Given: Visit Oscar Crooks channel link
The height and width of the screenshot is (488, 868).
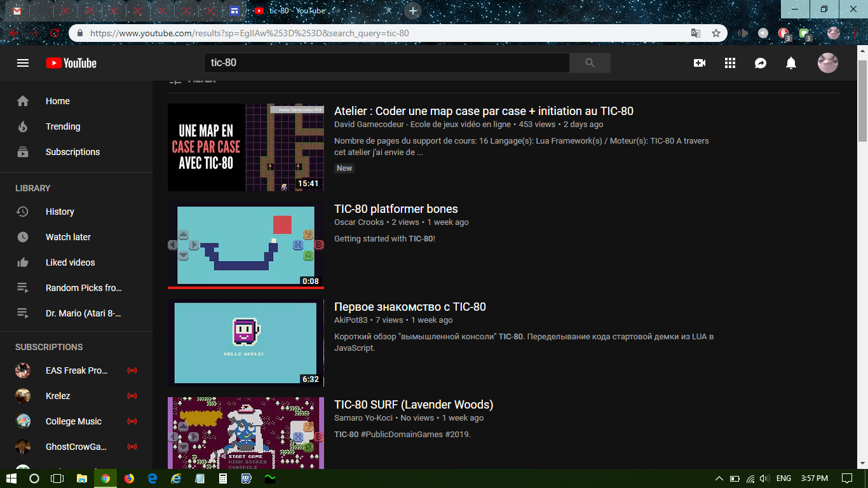Looking at the screenshot, I should coord(359,222).
